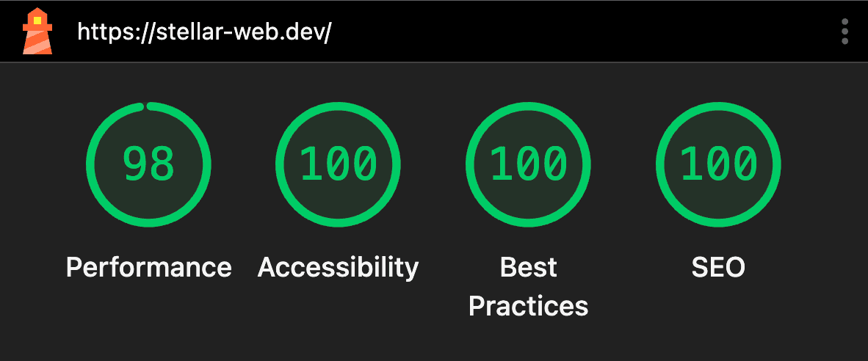Select the SEO score of 100
868x361 pixels.
(718, 164)
